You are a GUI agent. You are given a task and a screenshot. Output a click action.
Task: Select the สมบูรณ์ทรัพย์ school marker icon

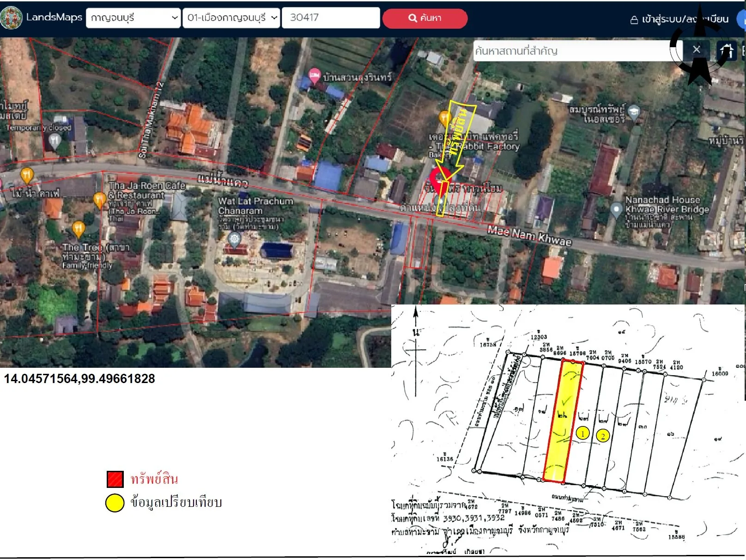634,112
